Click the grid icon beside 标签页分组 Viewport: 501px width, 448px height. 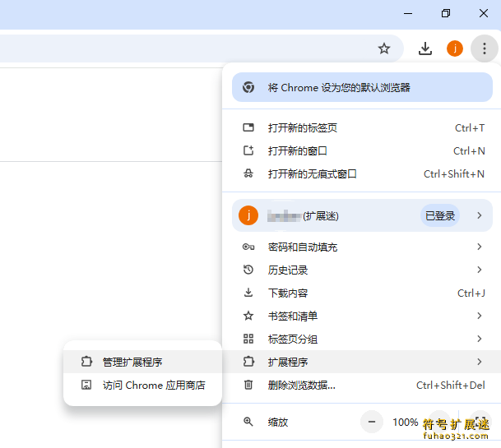pyautogui.click(x=248, y=339)
